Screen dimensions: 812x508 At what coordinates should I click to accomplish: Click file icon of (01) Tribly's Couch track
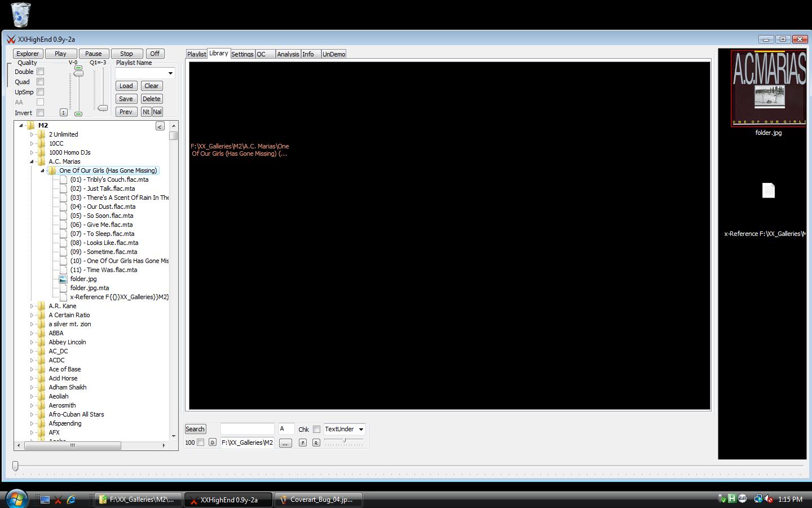[x=63, y=179]
